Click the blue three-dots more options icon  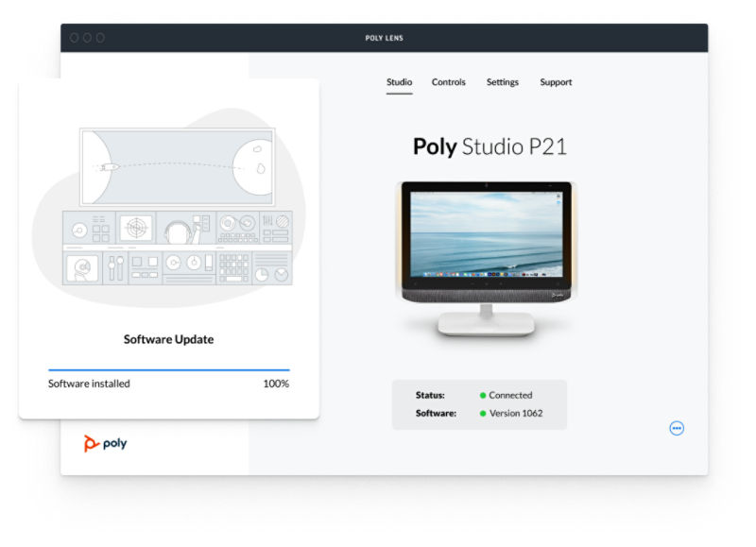677,428
